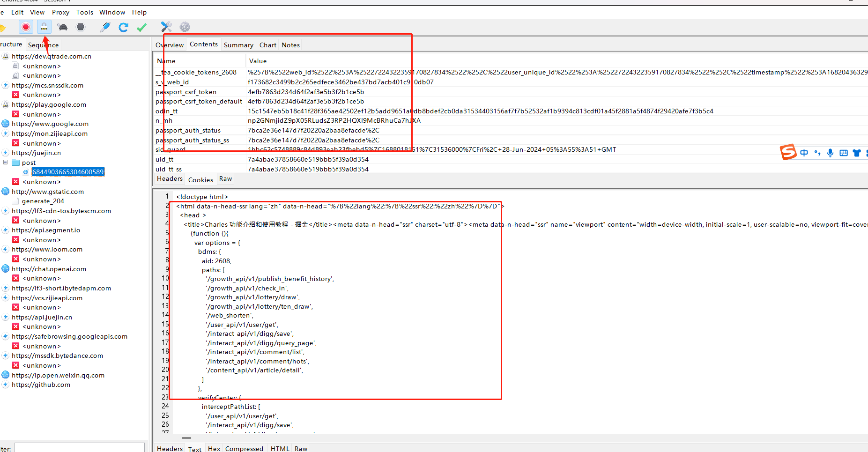Select the response Text tab

click(x=195, y=449)
